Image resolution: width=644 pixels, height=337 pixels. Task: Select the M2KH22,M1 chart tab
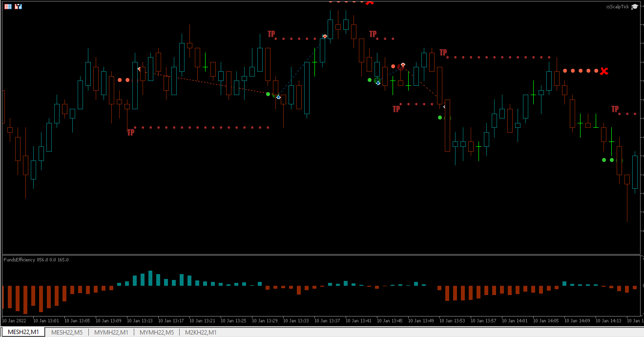pyautogui.click(x=201, y=332)
